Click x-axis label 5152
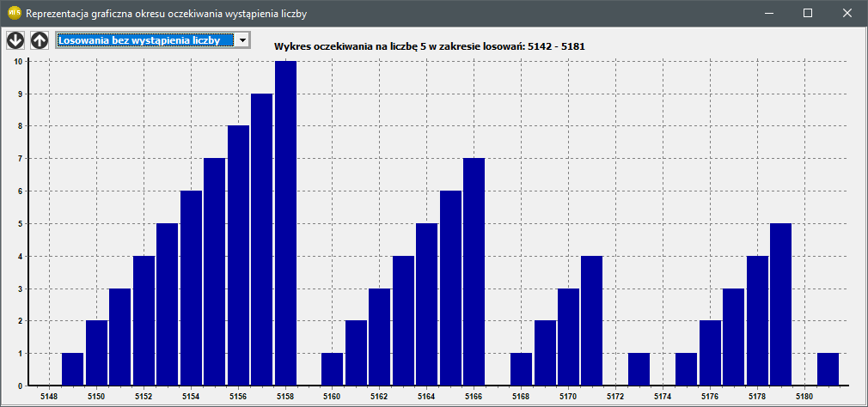The image size is (868, 407). coord(144,396)
